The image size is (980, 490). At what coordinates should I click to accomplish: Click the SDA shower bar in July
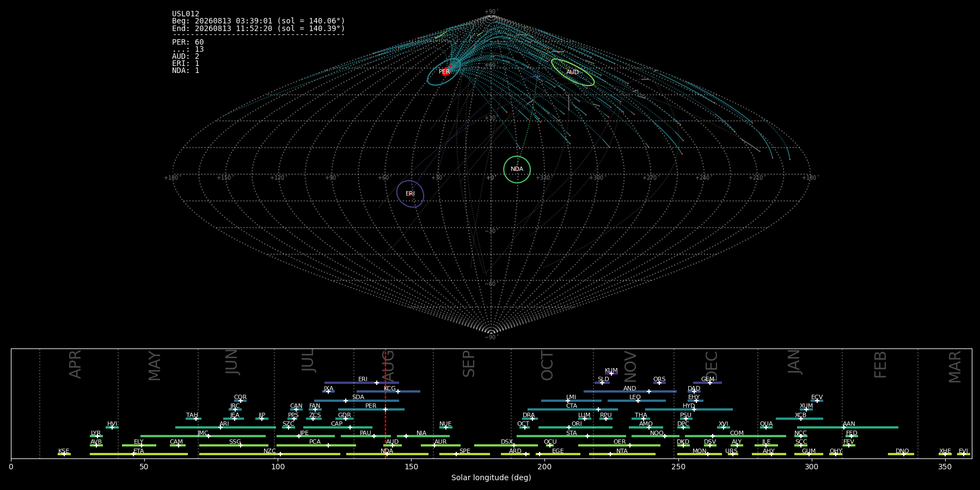tap(356, 401)
